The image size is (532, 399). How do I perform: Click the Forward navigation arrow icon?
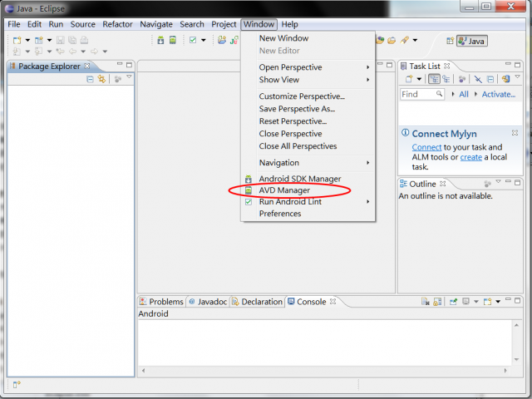(x=94, y=52)
